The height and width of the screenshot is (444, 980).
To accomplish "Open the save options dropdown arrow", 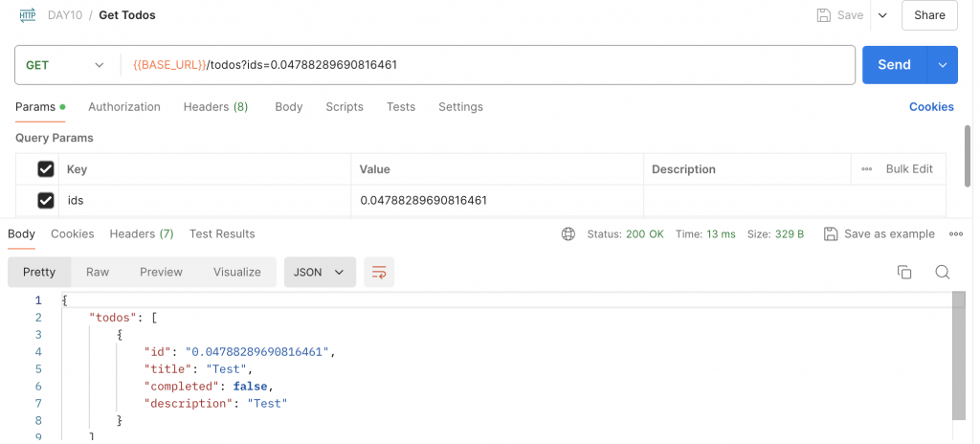I will [x=882, y=15].
